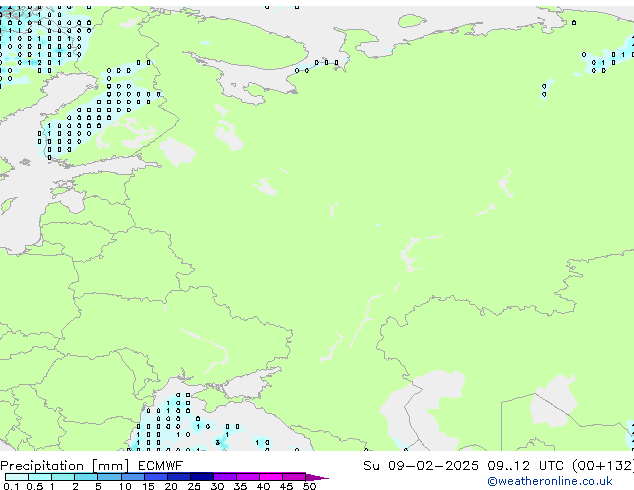
Task: Click the '0.1' legend value label
Action: pos(11,486)
